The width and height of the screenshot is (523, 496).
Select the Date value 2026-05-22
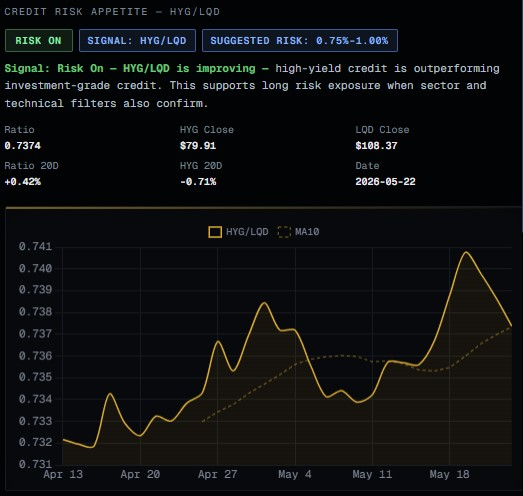(x=385, y=182)
